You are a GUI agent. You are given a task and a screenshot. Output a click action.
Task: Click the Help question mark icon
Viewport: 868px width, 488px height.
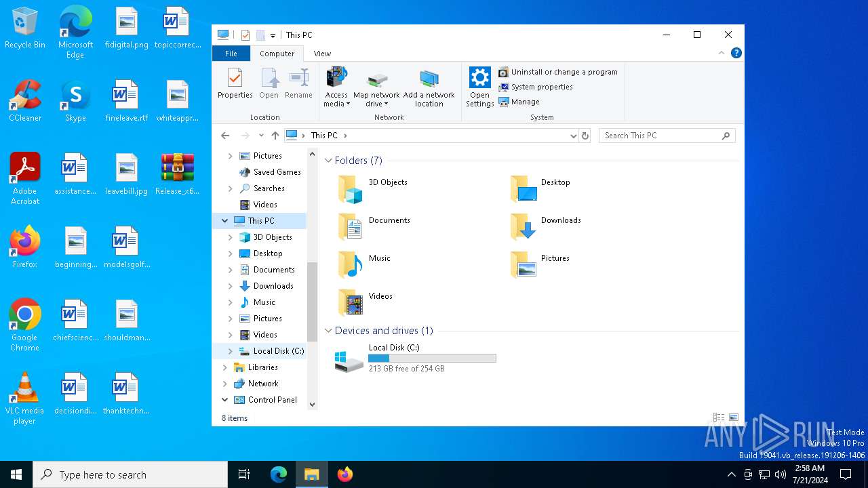click(736, 54)
